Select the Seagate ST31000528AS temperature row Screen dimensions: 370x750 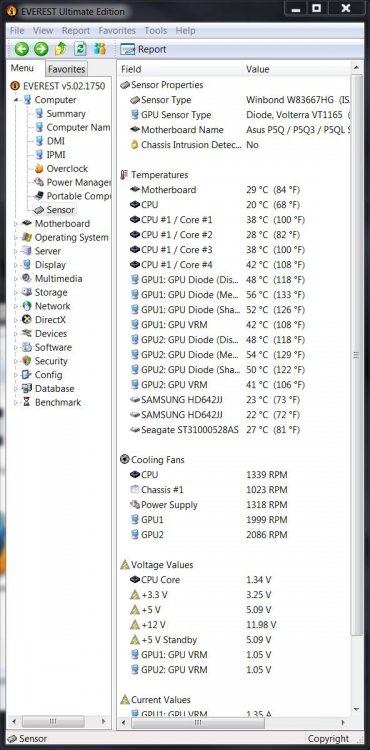coord(234,430)
